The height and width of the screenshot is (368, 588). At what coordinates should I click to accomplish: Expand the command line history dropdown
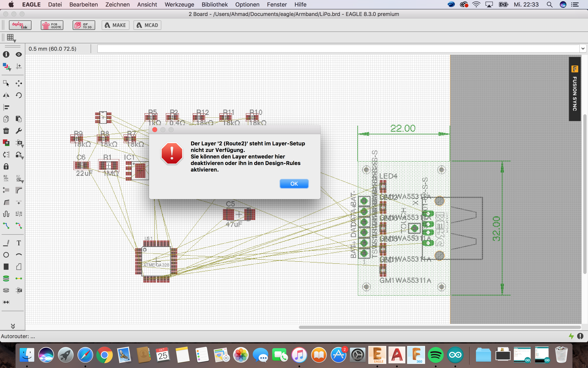[x=583, y=48]
